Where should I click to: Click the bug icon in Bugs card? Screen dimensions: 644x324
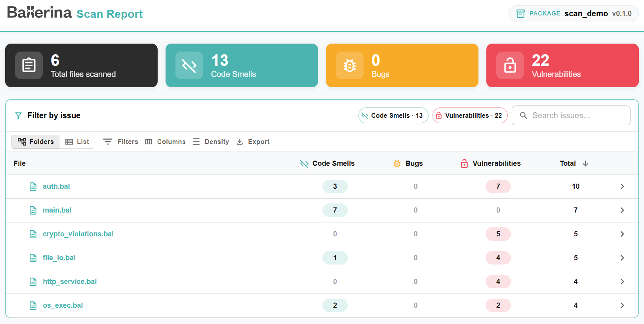tap(350, 65)
